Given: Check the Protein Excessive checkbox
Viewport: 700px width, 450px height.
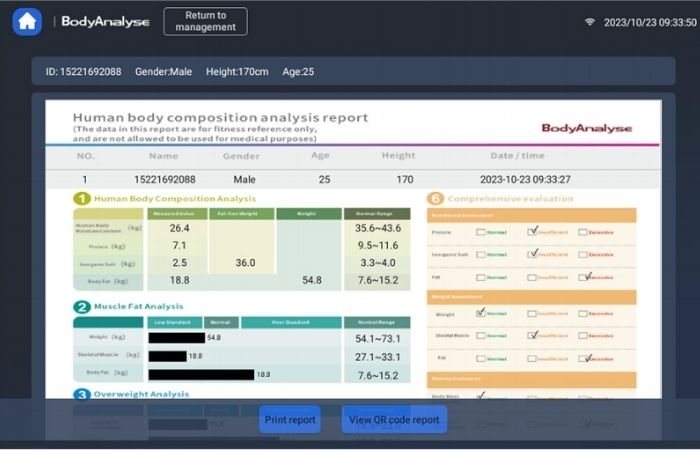Looking at the screenshot, I should [585, 231].
